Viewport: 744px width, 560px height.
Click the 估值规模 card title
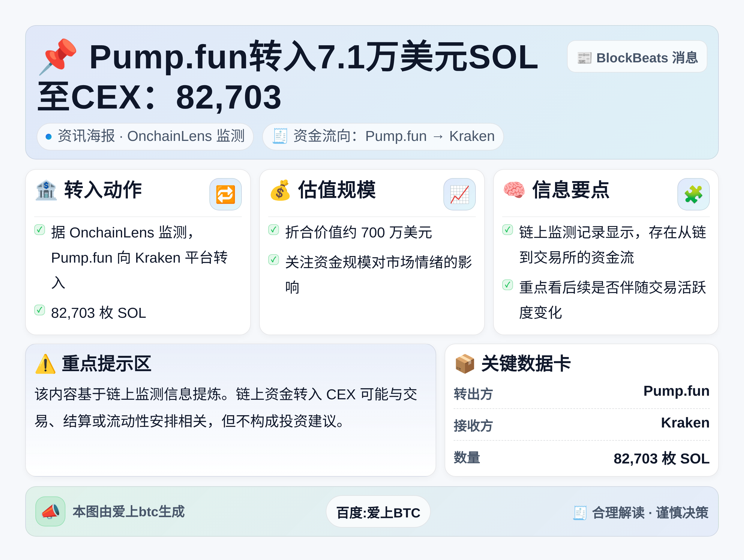pos(337,190)
